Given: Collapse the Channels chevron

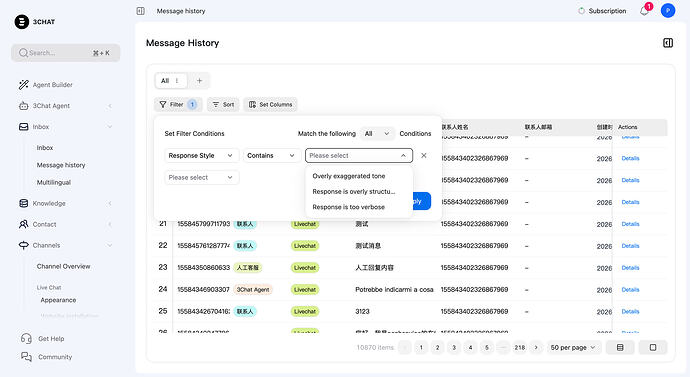Looking at the screenshot, I should click(110, 245).
